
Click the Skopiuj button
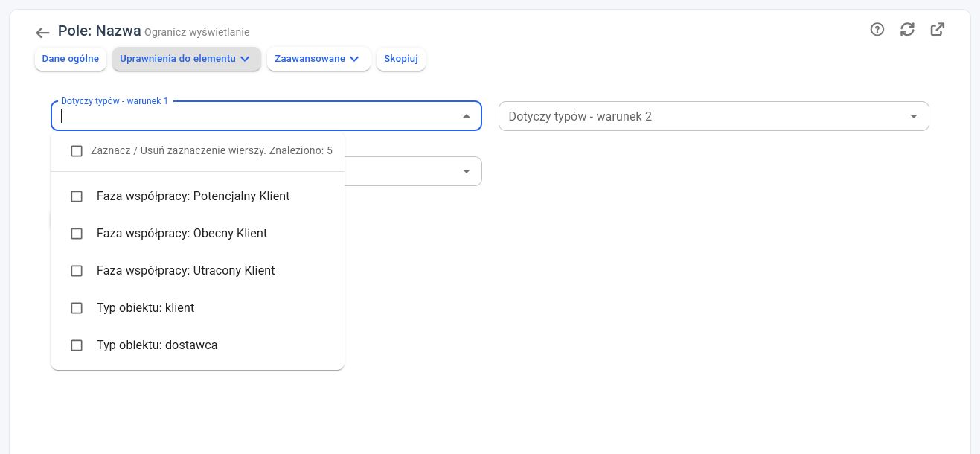click(401, 59)
